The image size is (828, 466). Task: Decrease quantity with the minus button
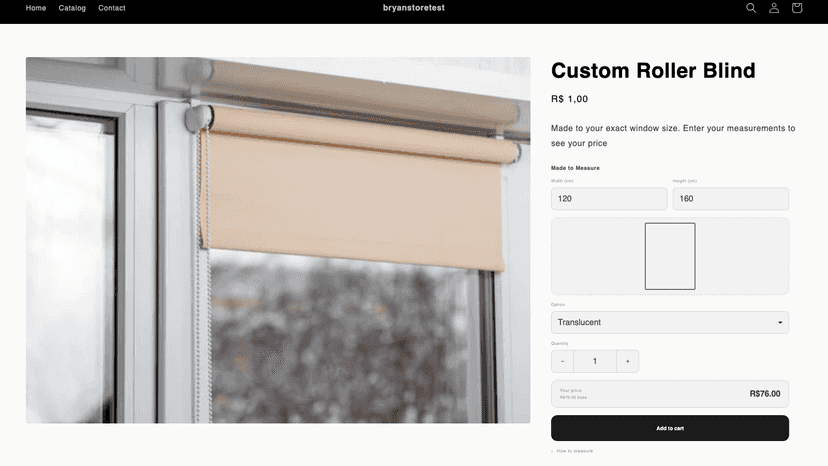(562, 361)
